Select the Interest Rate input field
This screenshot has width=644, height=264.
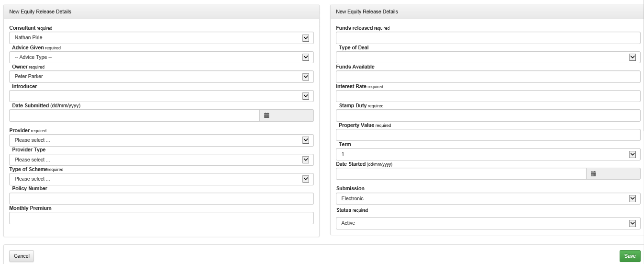488,96
